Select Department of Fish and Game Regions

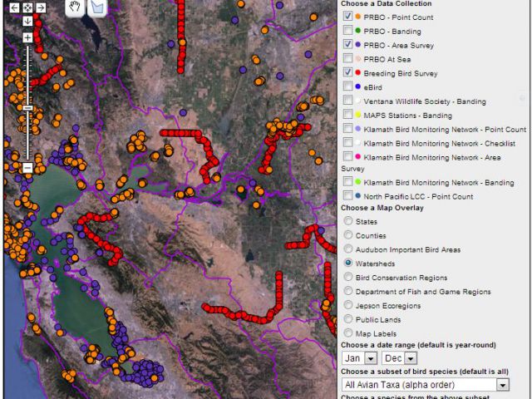click(347, 291)
